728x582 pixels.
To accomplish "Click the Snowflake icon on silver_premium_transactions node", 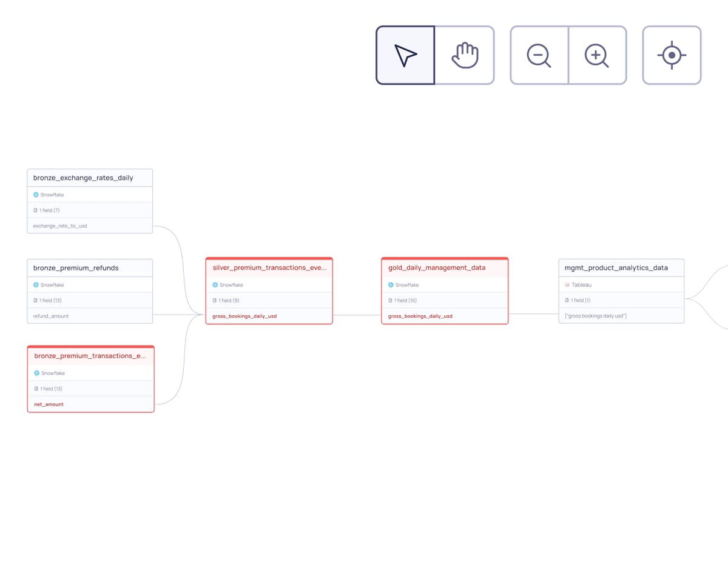I will 214,284.
